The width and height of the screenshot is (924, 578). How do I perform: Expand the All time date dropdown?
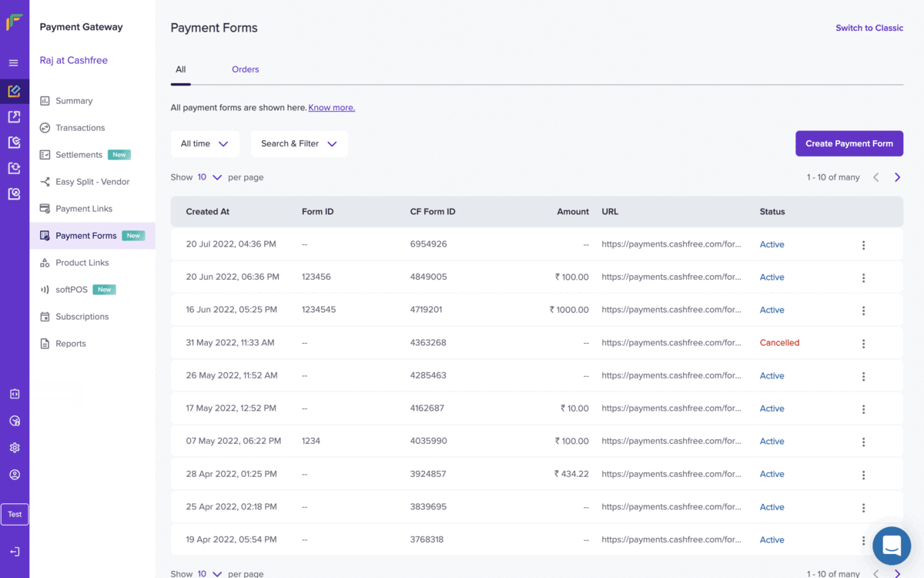point(205,144)
